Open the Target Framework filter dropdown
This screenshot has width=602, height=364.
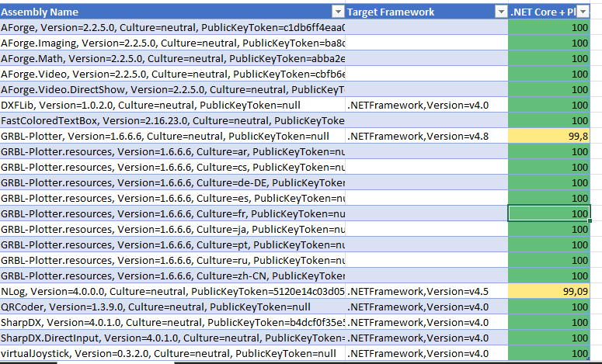pyautogui.click(x=501, y=12)
